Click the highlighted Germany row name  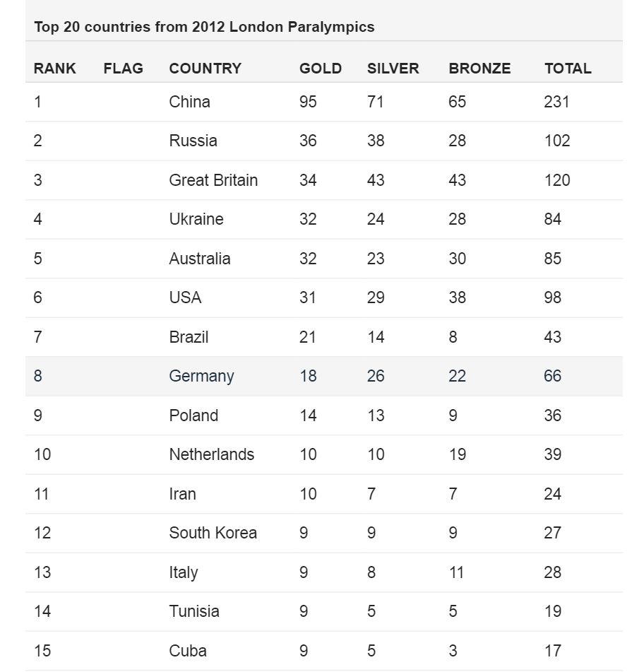coord(201,376)
